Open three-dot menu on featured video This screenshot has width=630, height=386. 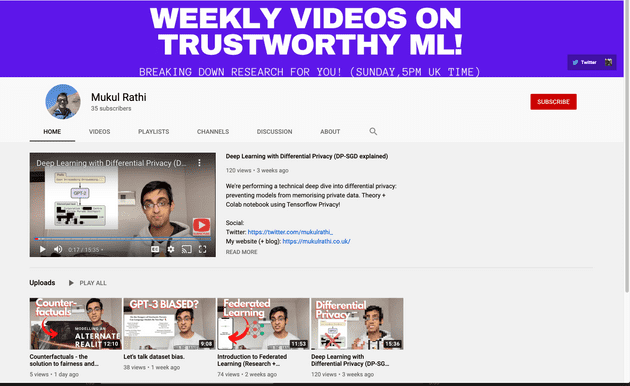pyautogui.click(x=199, y=163)
